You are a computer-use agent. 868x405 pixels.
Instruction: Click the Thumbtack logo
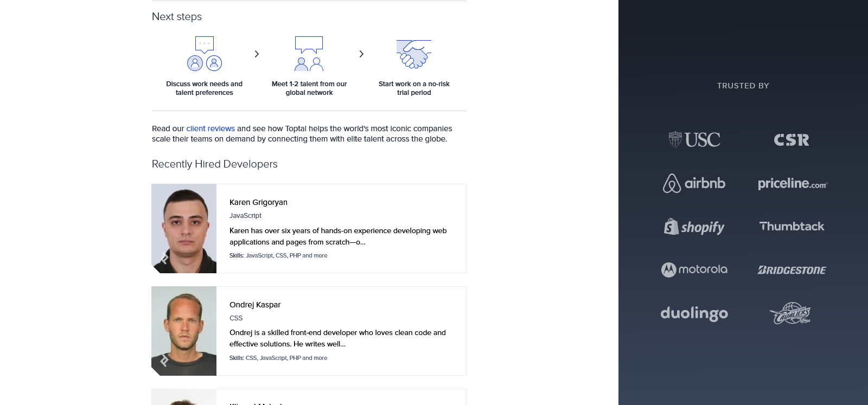pos(792,227)
